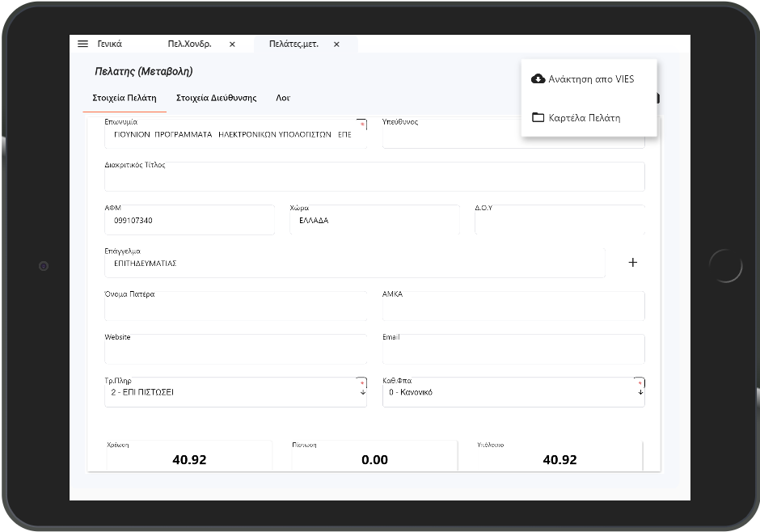760x532 pixels.
Task: Select the Στοιχεία Πελάτη tab
Action: 125,98
